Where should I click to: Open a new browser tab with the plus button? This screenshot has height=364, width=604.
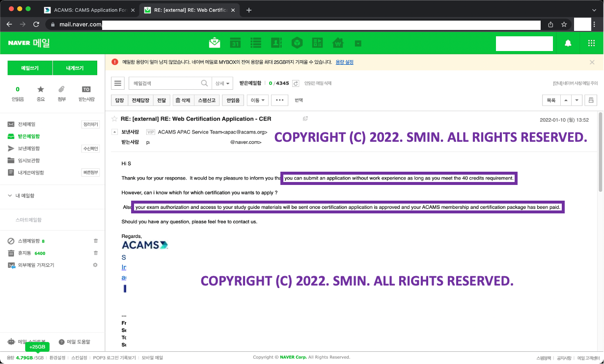click(x=249, y=10)
